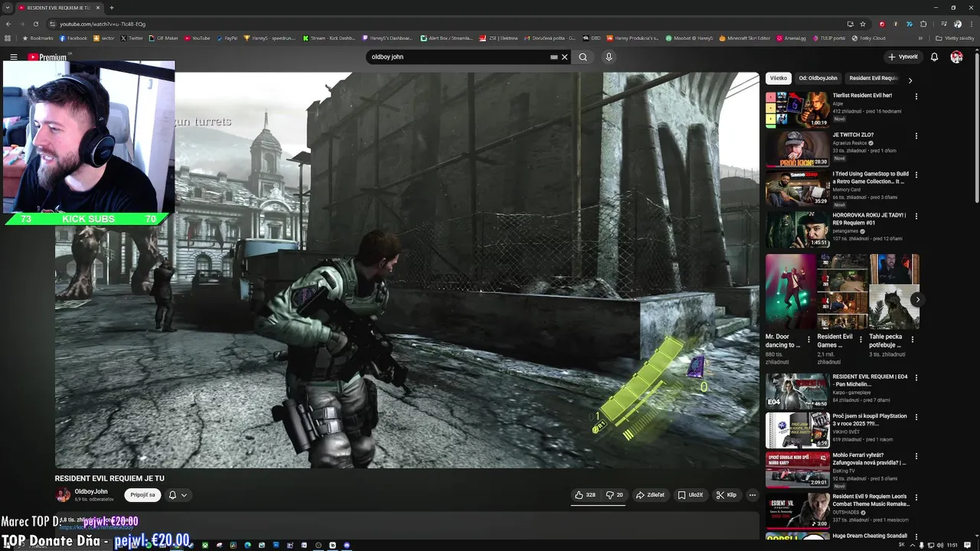Show more filter chips with right arrow
Screen dimensions: 980x551
click(x=910, y=80)
